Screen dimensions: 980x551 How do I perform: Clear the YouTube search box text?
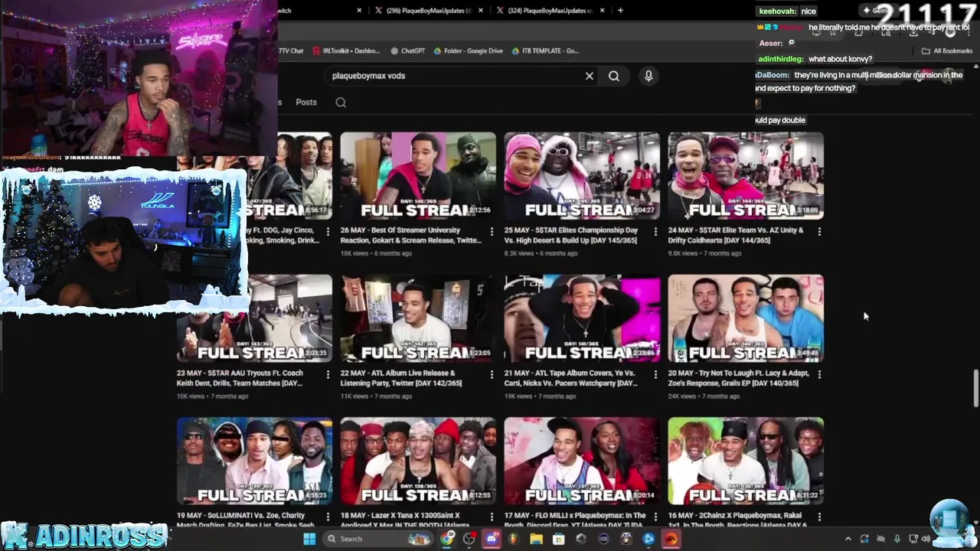click(x=590, y=76)
